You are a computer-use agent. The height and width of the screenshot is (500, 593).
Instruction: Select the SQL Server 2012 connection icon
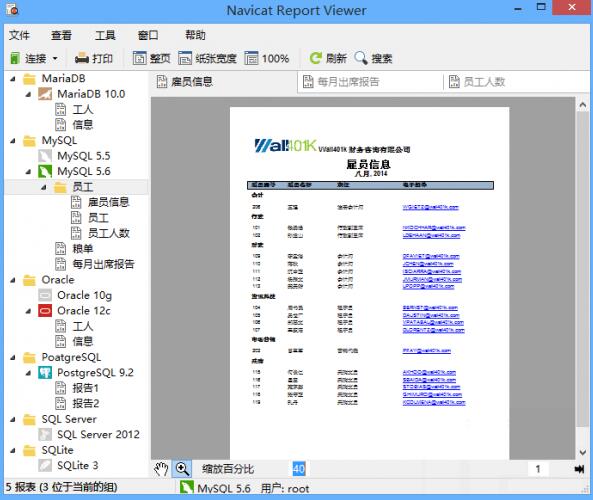point(45,434)
